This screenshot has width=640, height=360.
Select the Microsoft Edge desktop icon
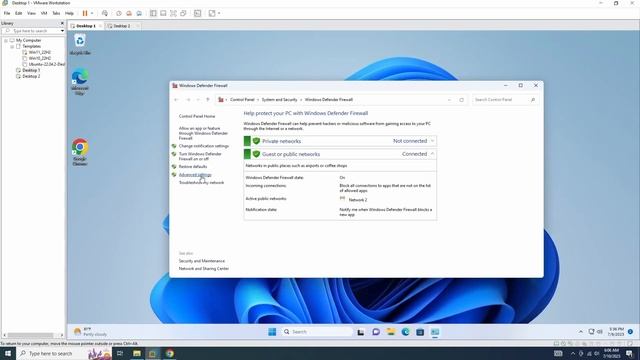point(80,82)
